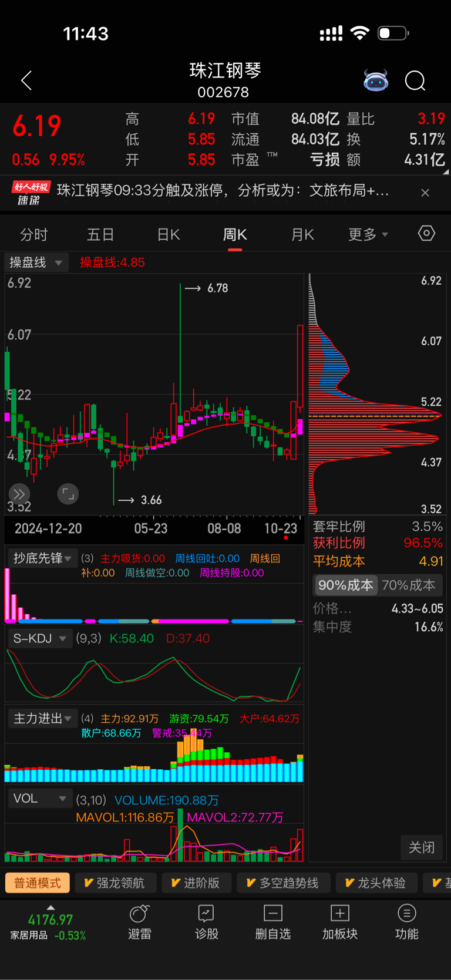Image resolution: width=451 pixels, height=980 pixels.
Task: Tap the current price 6.19
Action: [x=37, y=126]
